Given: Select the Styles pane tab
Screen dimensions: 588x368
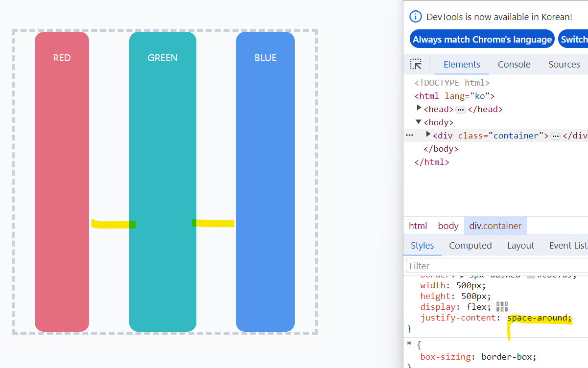Looking at the screenshot, I should pyautogui.click(x=423, y=245).
